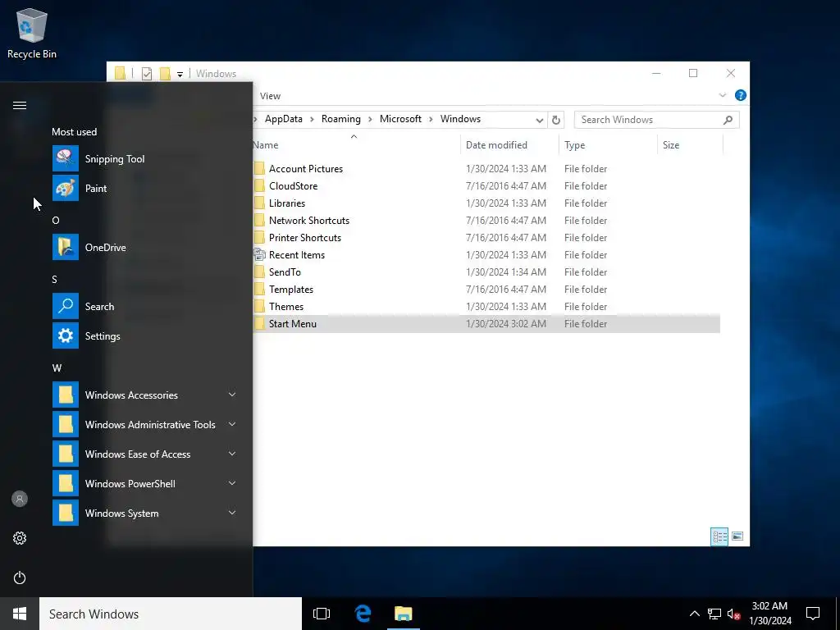Click the Windows Accessories folder icon
Screen dimensions: 840x630
coord(66,395)
